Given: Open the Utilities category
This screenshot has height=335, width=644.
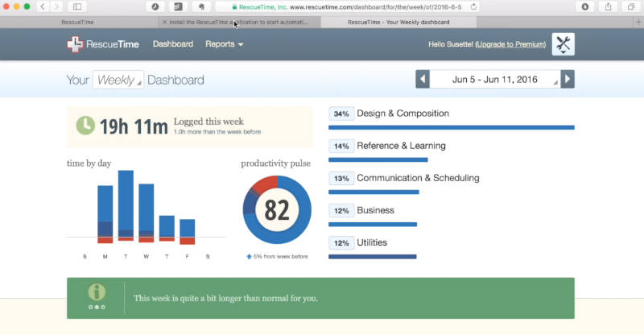Looking at the screenshot, I should coord(372,242).
